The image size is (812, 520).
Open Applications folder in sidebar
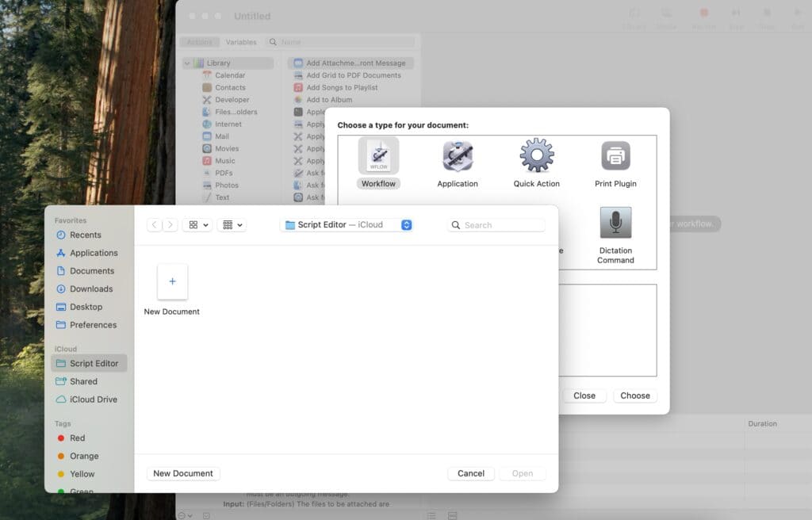click(x=93, y=253)
